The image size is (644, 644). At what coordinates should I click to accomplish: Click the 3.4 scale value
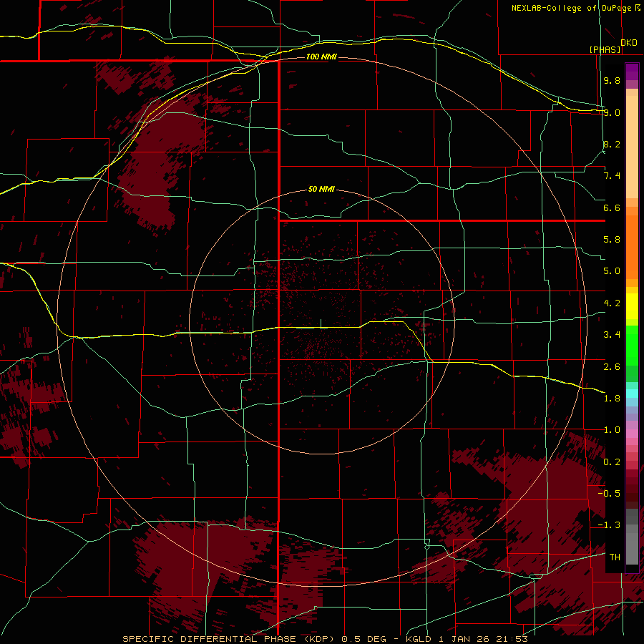pyautogui.click(x=612, y=335)
